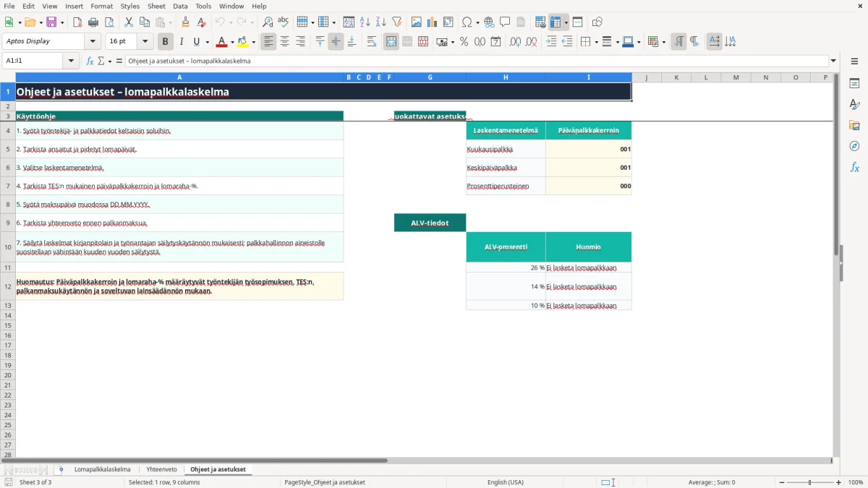The image size is (868, 488).
Task: Toggle Italic formatting
Action: click(182, 42)
